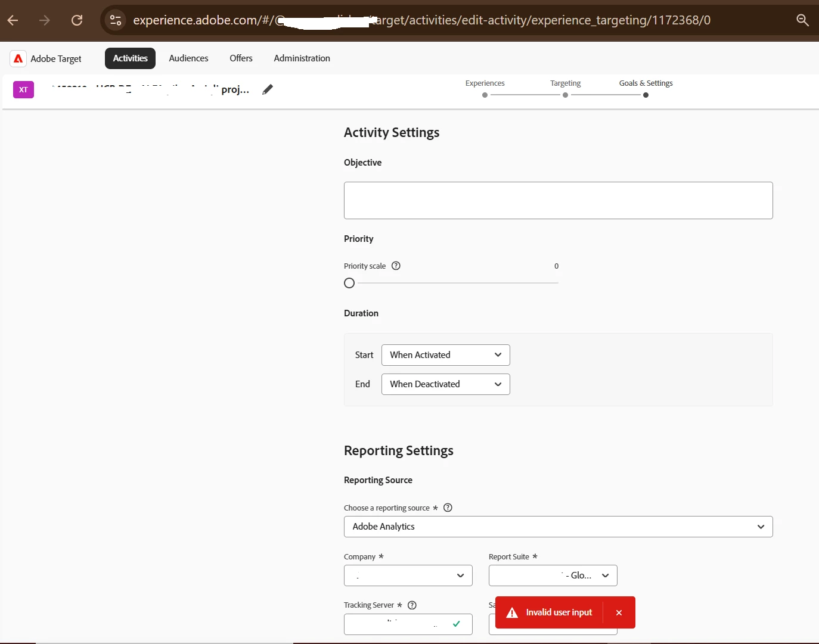Click the Priority scale slider handle

[x=349, y=283]
